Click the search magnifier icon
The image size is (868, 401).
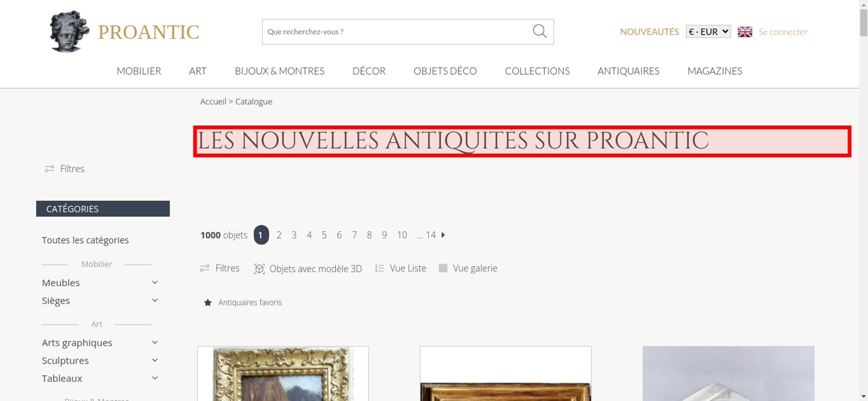(x=539, y=31)
